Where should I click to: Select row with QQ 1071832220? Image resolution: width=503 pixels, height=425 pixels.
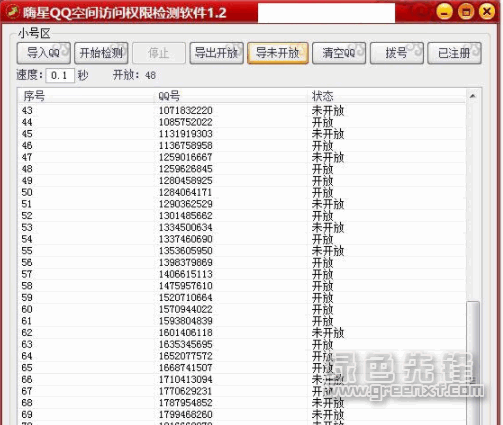pos(242,110)
